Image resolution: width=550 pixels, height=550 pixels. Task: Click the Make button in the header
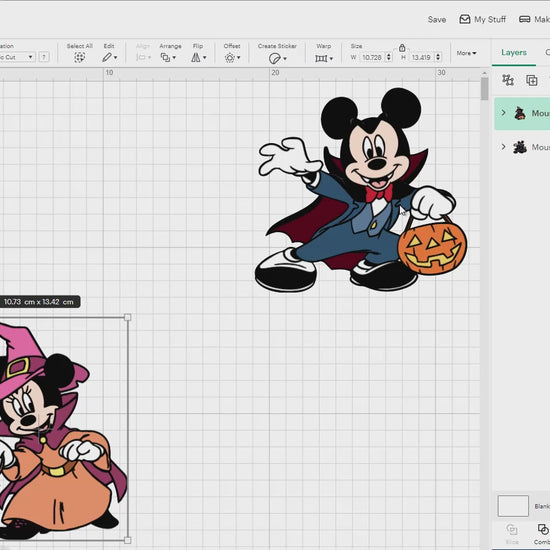pyautogui.click(x=534, y=19)
